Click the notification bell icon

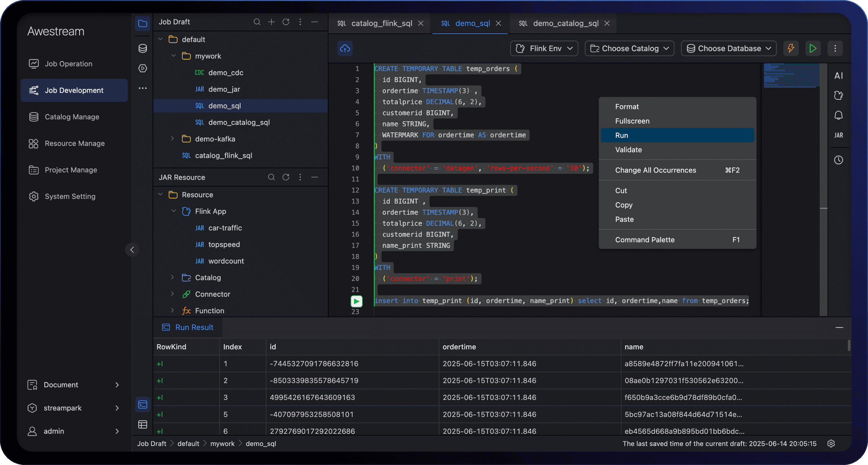[x=838, y=116]
